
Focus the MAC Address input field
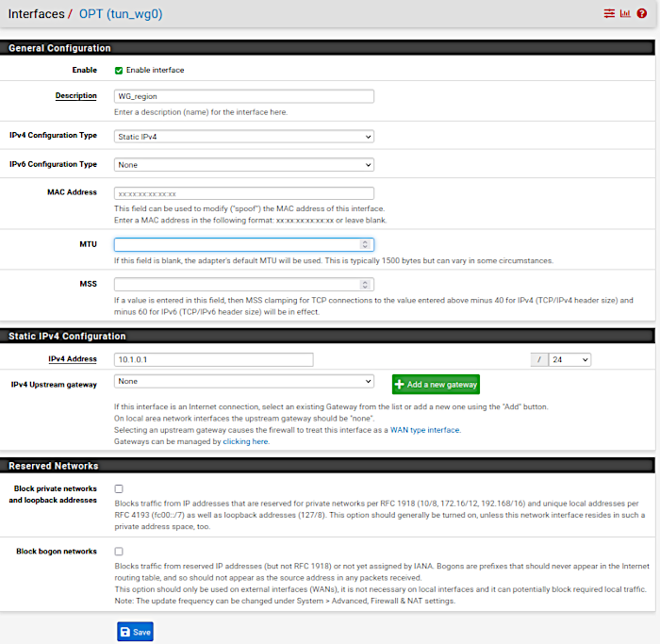point(243,193)
